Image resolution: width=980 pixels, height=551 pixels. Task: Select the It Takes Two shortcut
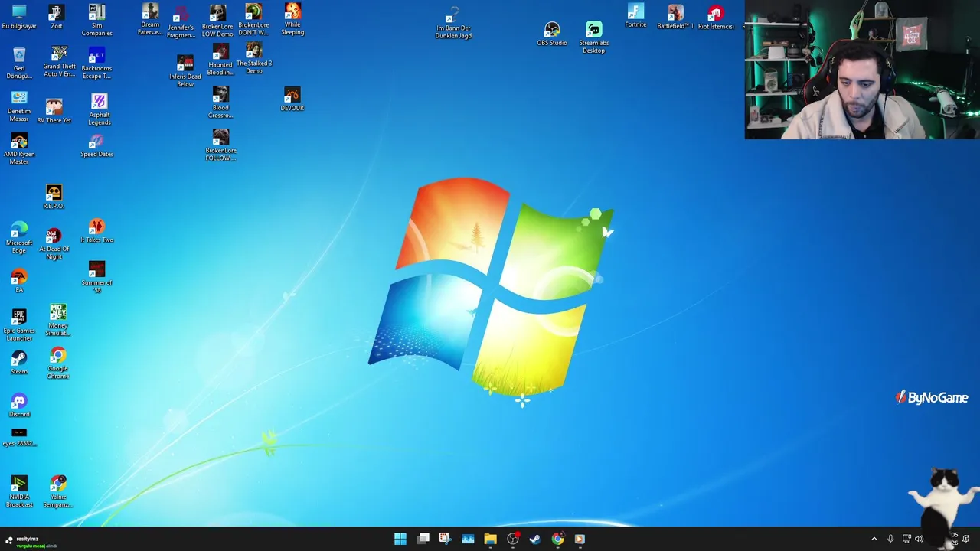[x=96, y=231]
